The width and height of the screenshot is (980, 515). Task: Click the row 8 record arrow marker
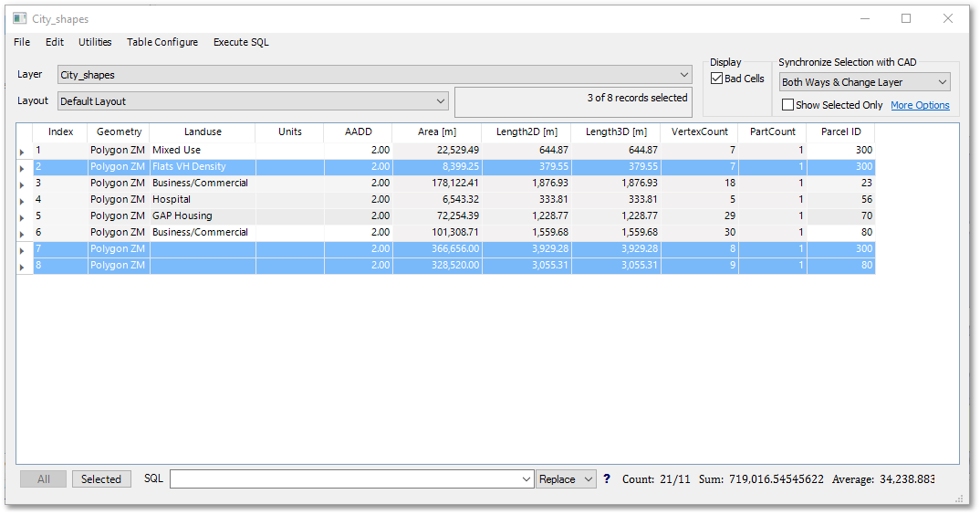coord(22,268)
